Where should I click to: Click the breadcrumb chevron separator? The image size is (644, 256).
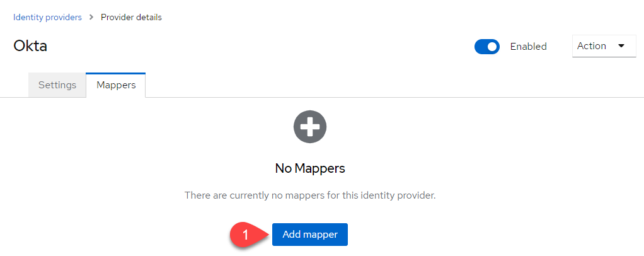[91, 17]
